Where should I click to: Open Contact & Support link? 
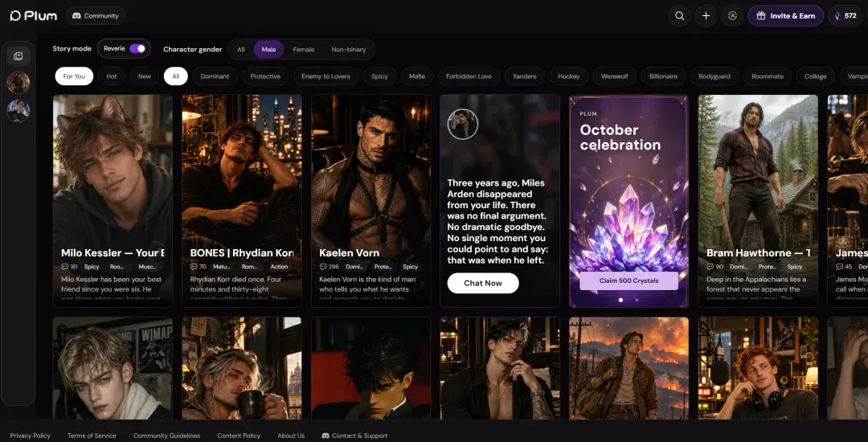pyautogui.click(x=355, y=436)
